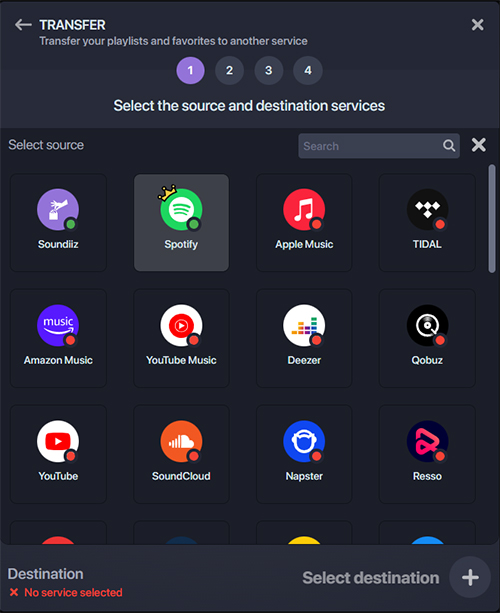Viewport: 500px width, 613px height.
Task: Select Soundiiz as the source
Action: coord(58,222)
